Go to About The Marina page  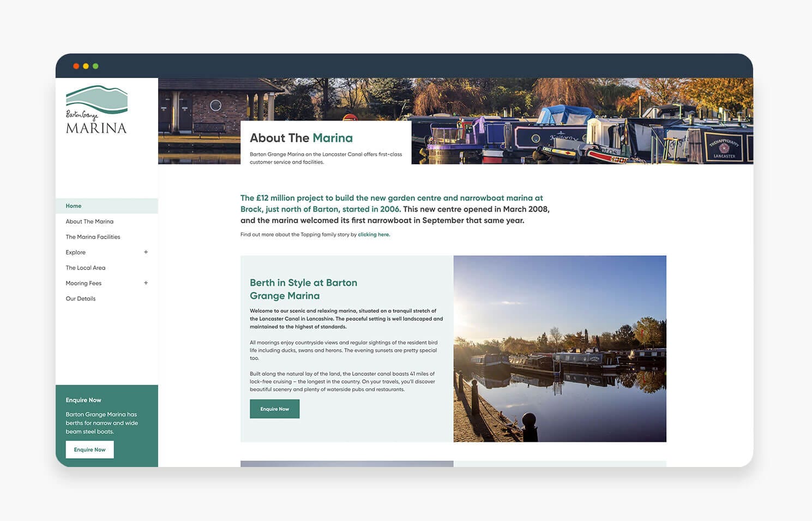(89, 221)
